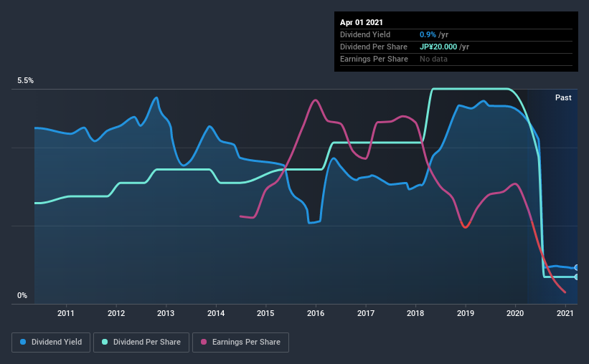Select the 2018 year on the time axis
This screenshot has width=589, height=364.
point(415,313)
